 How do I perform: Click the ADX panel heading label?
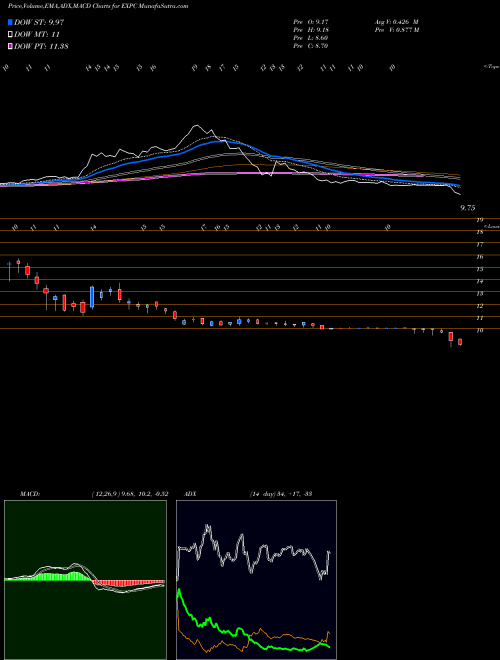tap(190, 494)
